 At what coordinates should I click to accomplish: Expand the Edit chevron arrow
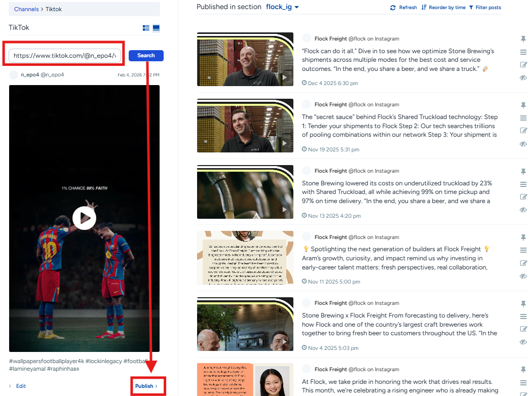[10, 386]
